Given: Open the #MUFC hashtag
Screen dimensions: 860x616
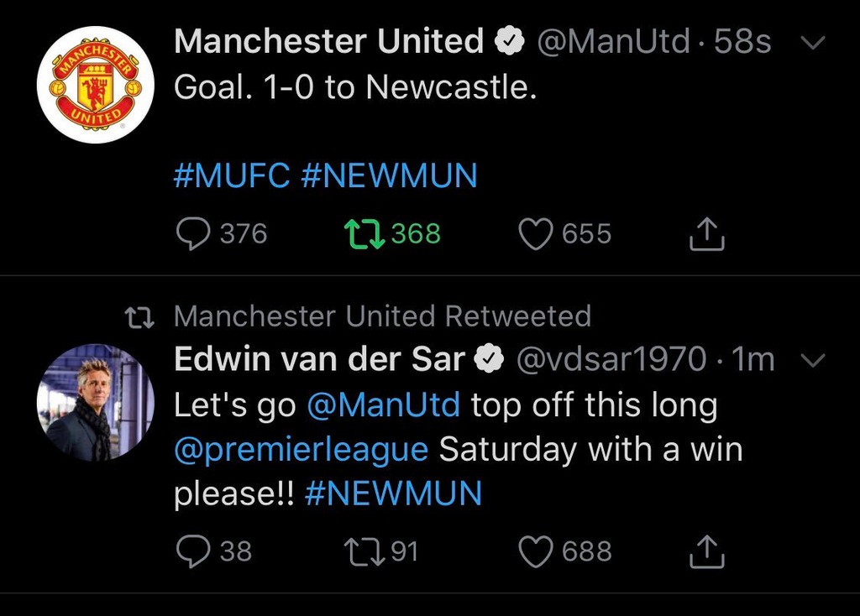Looking at the screenshot, I should (232, 175).
